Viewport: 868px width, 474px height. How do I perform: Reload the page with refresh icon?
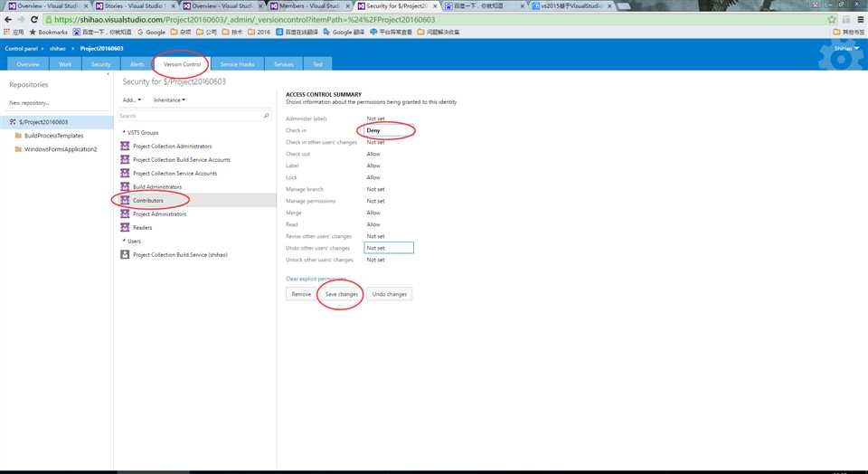tap(34, 19)
